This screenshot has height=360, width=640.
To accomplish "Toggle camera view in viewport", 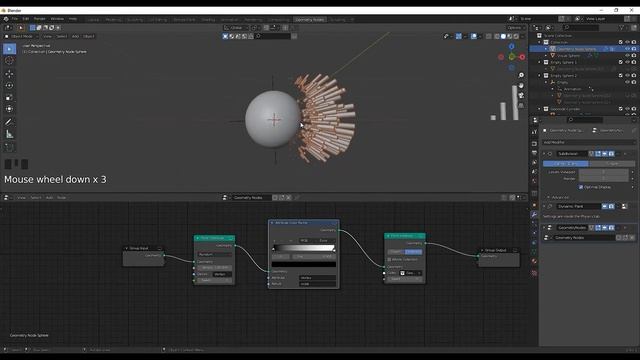I will pyautogui.click(x=521, y=96).
